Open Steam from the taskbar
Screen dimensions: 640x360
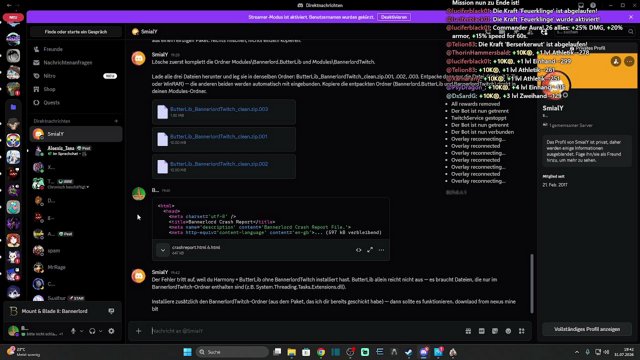coord(409,352)
